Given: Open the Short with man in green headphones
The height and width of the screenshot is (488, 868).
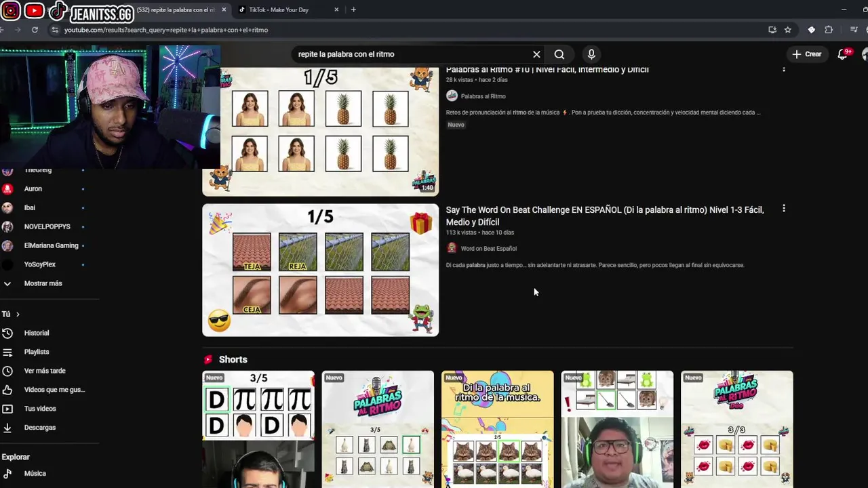Looking at the screenshot, I should (617, 429).
